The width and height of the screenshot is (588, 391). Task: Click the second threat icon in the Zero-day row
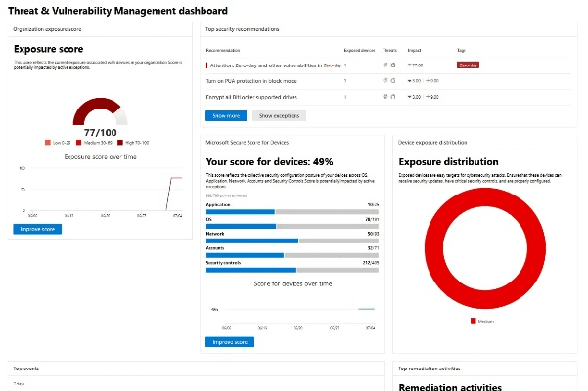tap(393, 65)
